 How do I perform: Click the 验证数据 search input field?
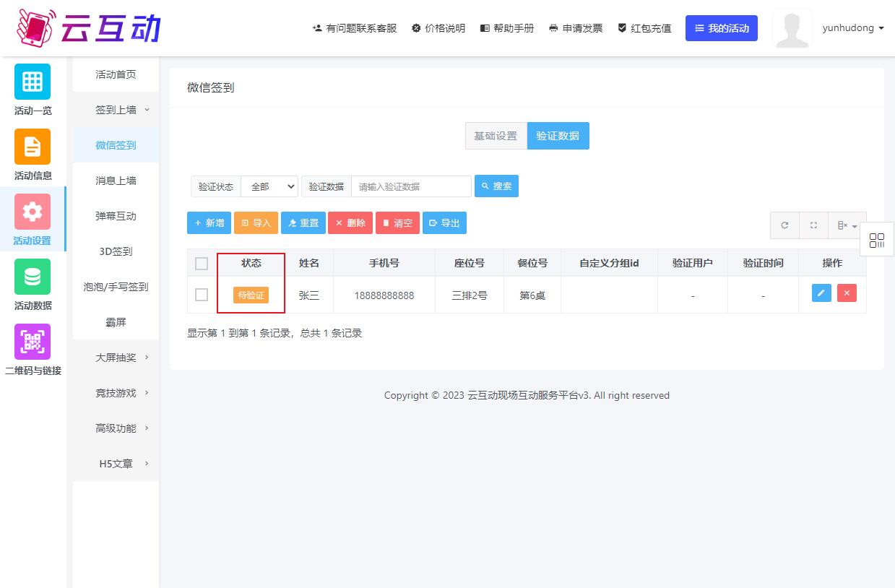(411, 186)
